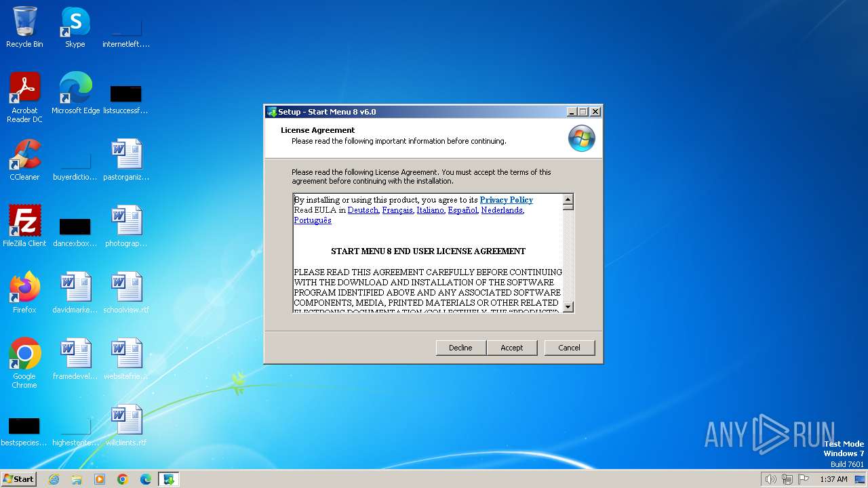Click the license text scroll down arrow
Screen dimensions: 868x488
click(568, 306)
